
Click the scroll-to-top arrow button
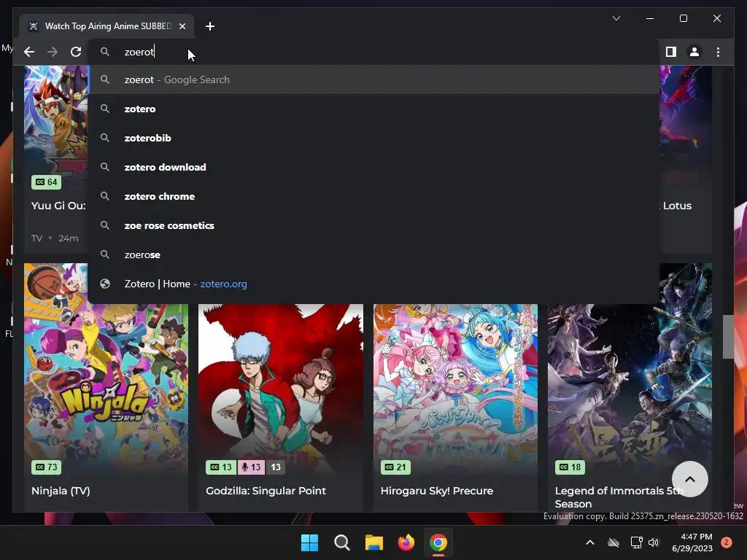(x=690, y=479)
